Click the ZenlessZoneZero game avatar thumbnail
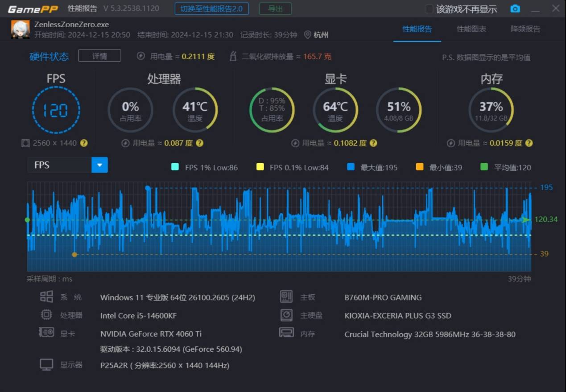The image size is (566, 392). click(21, 29)
